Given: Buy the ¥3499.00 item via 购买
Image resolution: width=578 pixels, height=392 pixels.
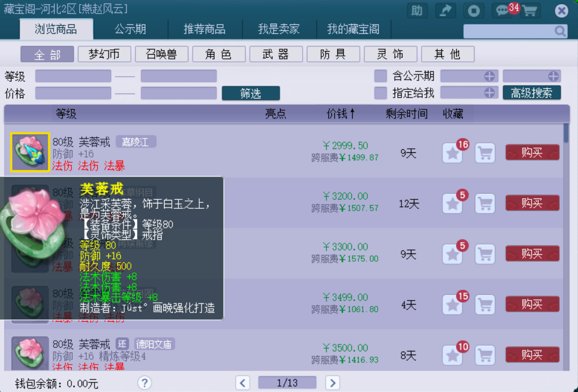Looking at the screenshot, I should 532,304.
